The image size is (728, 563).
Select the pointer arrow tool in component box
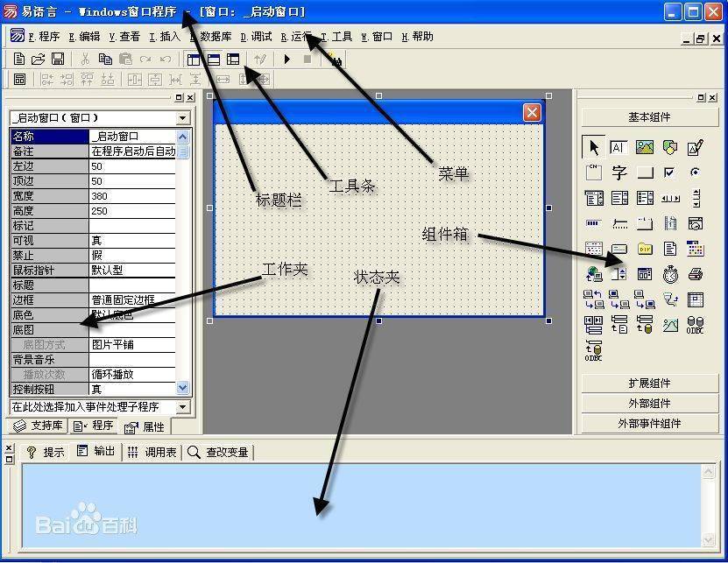[x=593, y=148]
